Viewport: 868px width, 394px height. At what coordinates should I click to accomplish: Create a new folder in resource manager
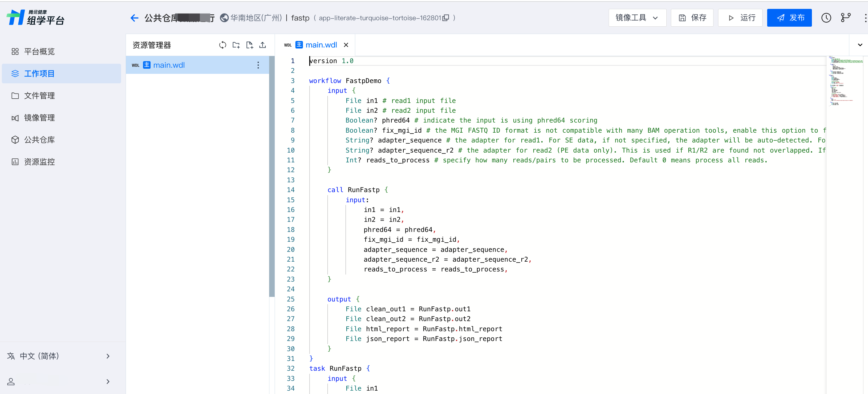[x=236, y=45]
